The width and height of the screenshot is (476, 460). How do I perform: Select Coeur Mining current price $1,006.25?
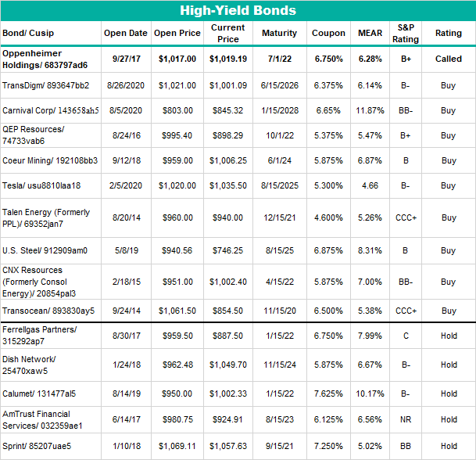(x=228, y=160)
